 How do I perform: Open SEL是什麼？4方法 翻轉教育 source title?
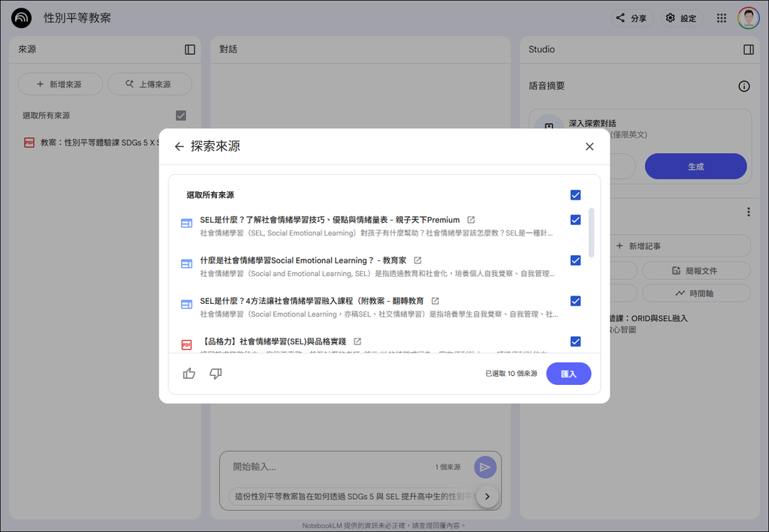(x=312, y=301)
